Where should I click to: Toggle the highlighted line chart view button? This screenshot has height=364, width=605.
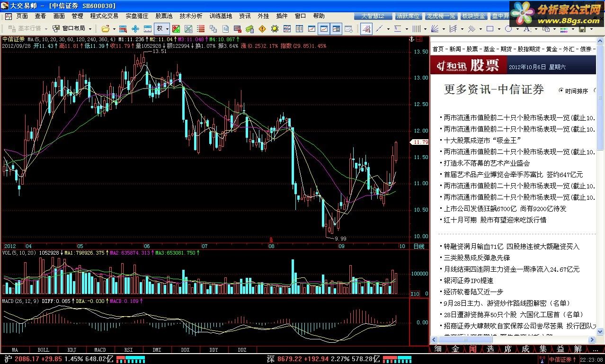324,28
